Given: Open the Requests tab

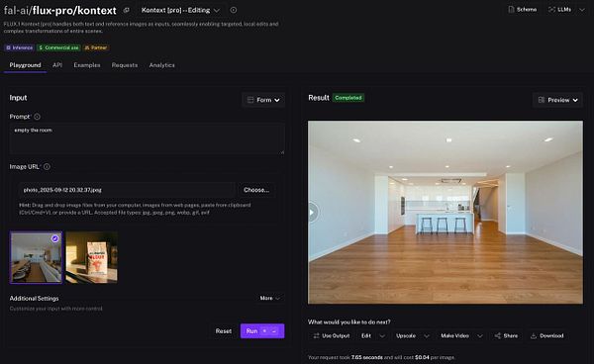Looking at the screenshot, I should click(x=125, y=65).
